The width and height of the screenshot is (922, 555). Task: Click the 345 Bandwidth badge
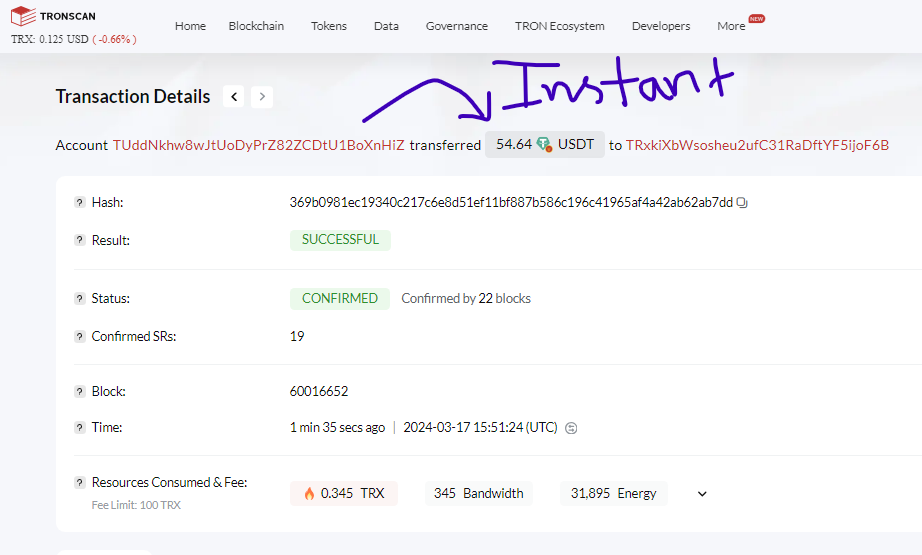tap(479, 493)
